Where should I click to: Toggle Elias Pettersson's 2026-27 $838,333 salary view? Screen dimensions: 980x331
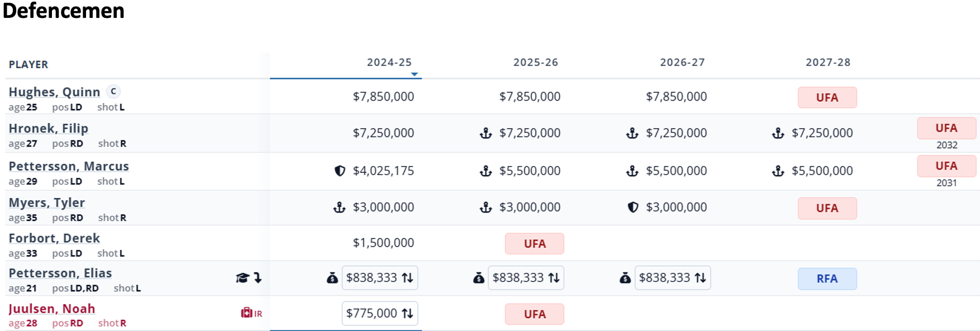click(672, 278)
